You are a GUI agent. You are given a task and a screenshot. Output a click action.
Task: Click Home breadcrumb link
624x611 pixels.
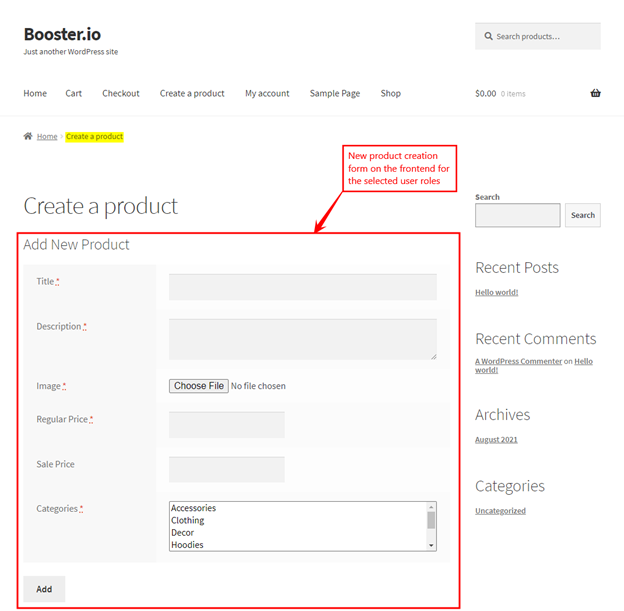[x=47, y=137]
